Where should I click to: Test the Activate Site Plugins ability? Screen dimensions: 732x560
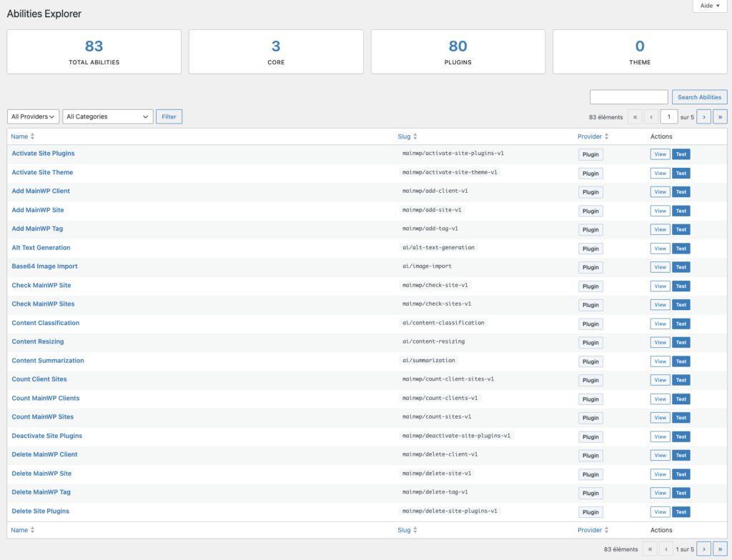(681, 154)
